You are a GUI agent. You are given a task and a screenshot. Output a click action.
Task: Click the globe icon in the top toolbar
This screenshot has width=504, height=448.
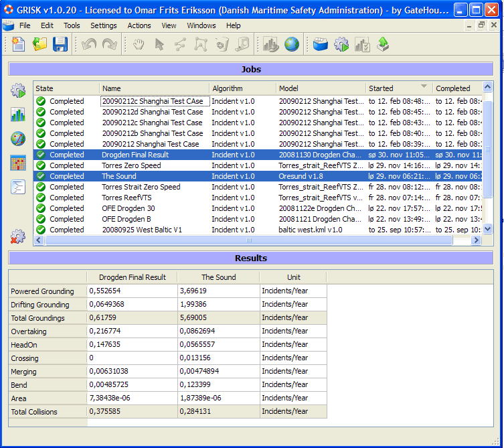point(292,45)
